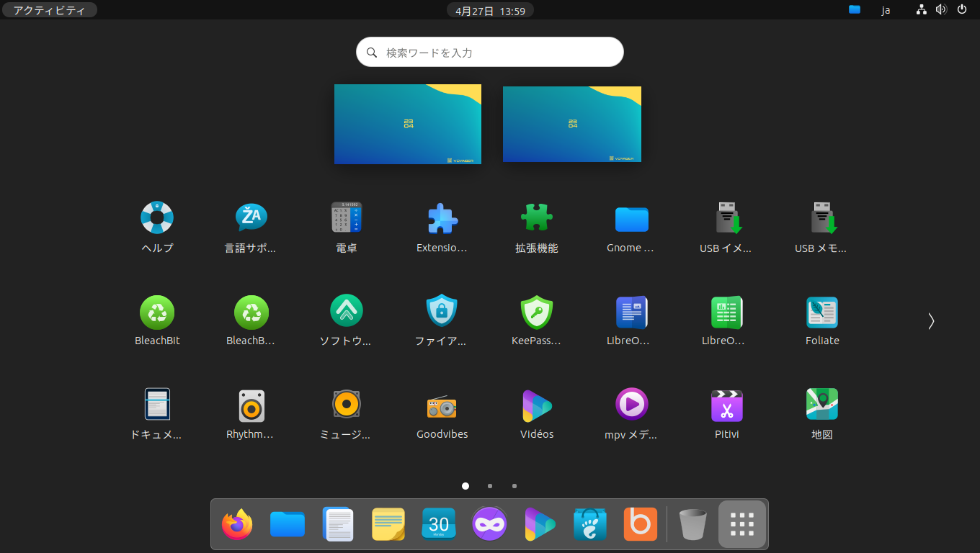
Task: Toggle the show applications grid button
Action: (741, 524)
